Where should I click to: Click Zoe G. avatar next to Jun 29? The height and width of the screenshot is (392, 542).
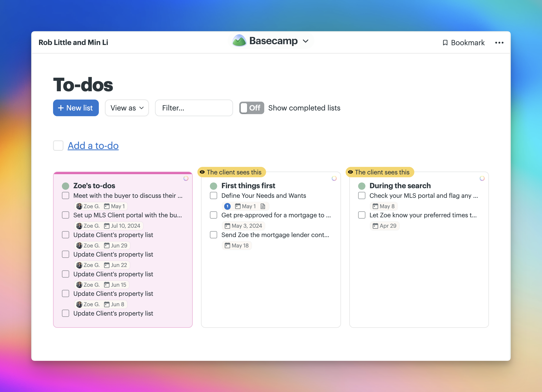[x=79, y=246]
